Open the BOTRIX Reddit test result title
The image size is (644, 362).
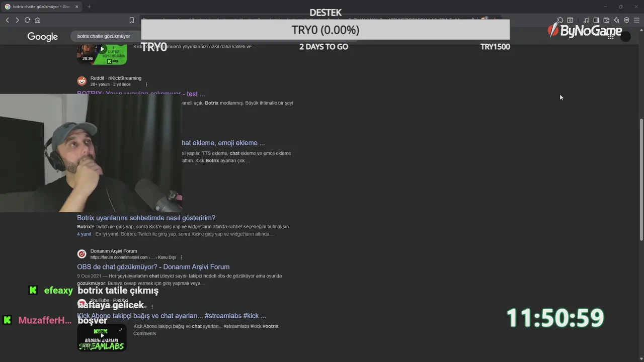click(141, 94)
